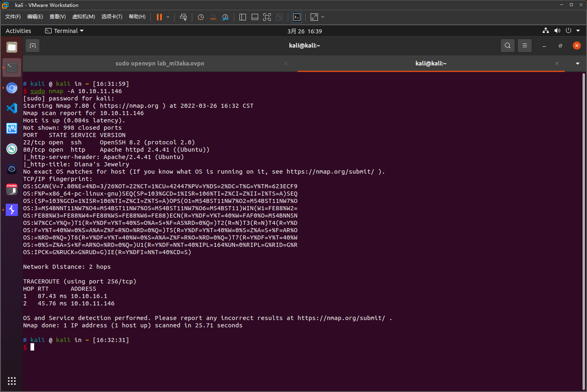This screenshot has width=587, height=392.
Task: Take a snapshot of the VM
Action: [200, 17]
